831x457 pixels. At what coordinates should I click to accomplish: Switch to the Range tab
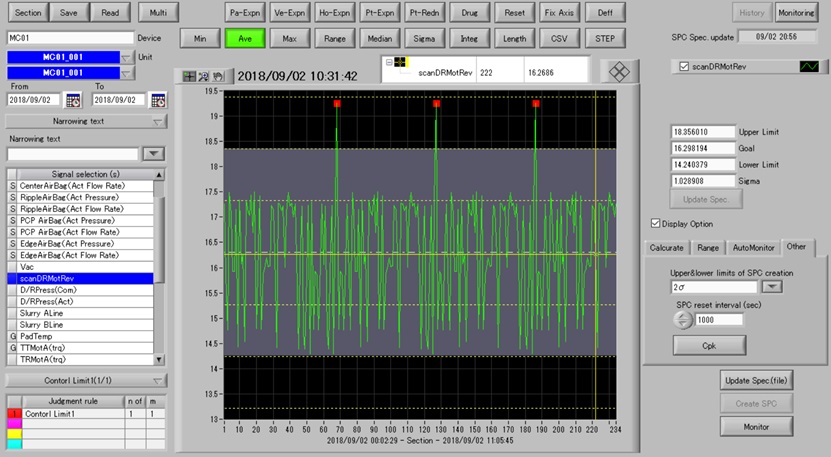708,248
